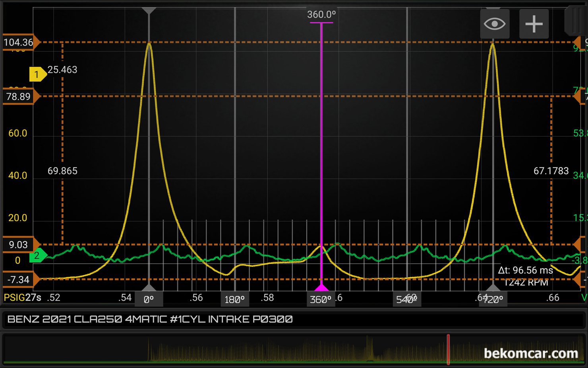Image resolution: width=588 pixels, height=368 pixels.
Task: Select the 9.03 horizontal cursor handle
Action: 21,245
